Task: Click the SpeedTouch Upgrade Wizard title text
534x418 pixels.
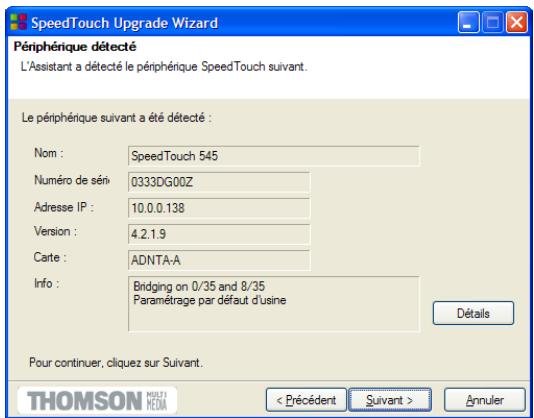Action: pos(124,23)
